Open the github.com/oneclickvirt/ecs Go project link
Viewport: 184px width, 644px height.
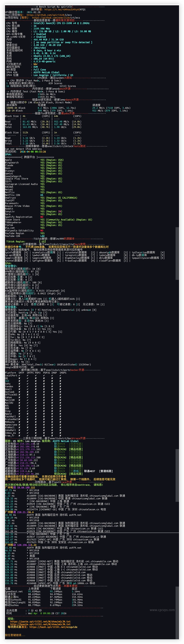pyautogui.click(x=56, y=18)
